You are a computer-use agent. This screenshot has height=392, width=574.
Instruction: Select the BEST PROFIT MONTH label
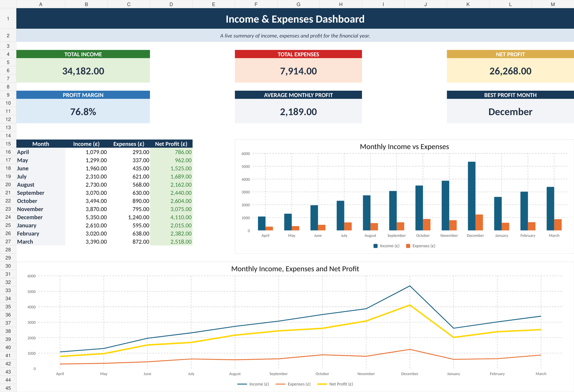[x=510, y=95]
